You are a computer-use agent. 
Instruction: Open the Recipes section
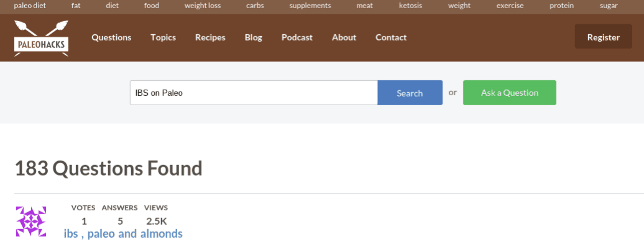coord(210,37)
